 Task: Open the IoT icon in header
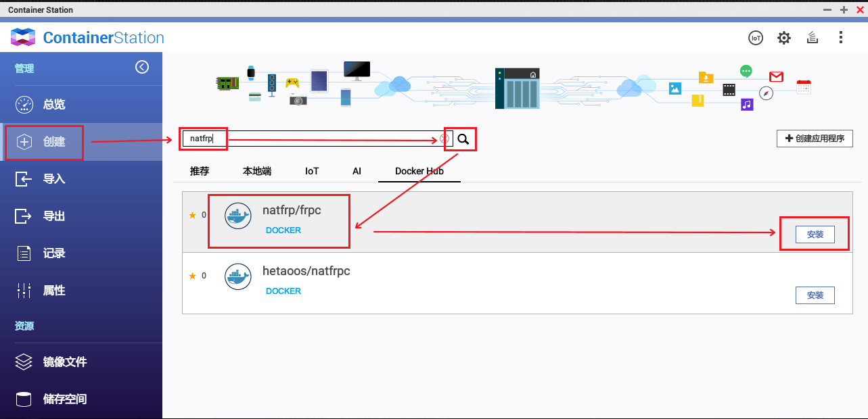click(x=755, y=38)
